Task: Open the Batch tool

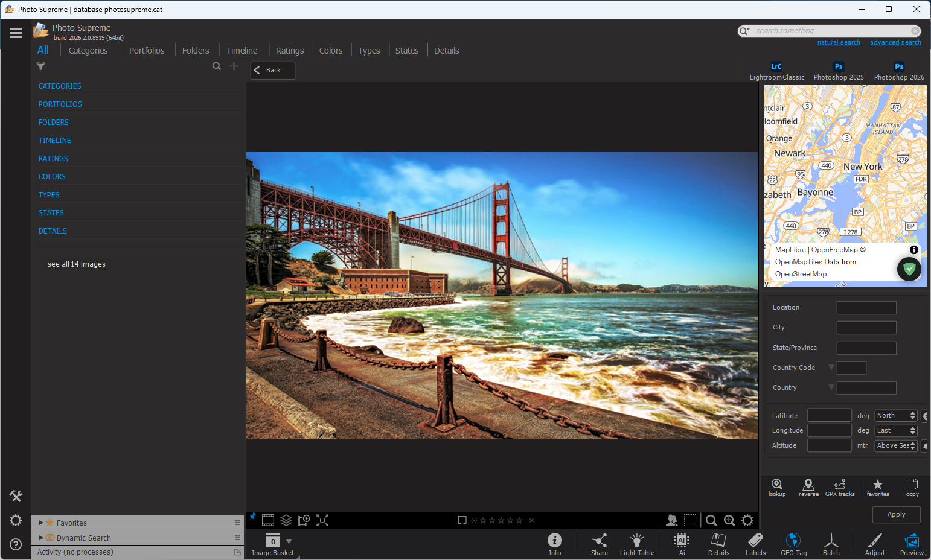Action: tap(831, 543)
